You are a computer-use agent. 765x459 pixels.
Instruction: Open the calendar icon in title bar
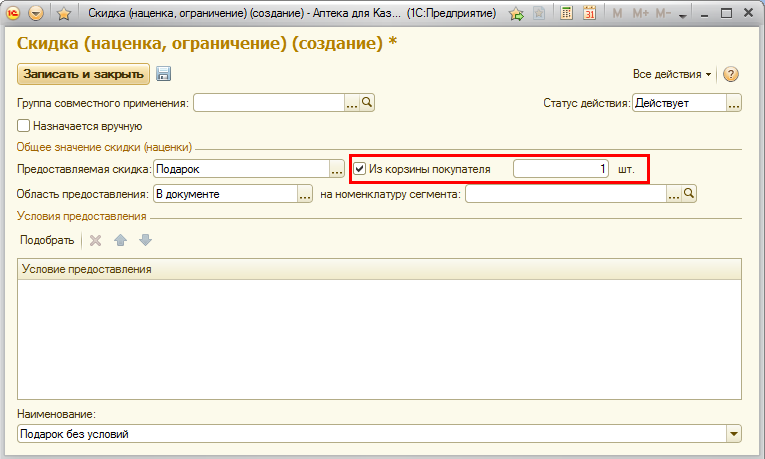(x=589, y=14)
